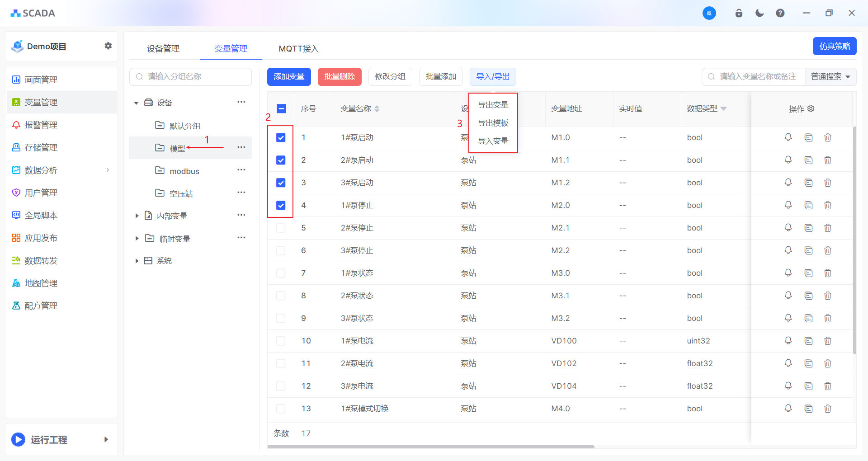The width and height of the screenshot is (868, 461).
Task: Click the project settings gear icon
Action: 108,46
